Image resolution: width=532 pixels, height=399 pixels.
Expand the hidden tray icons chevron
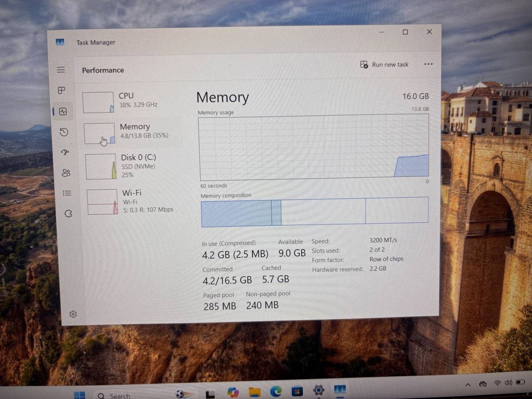tap(468, 384)
